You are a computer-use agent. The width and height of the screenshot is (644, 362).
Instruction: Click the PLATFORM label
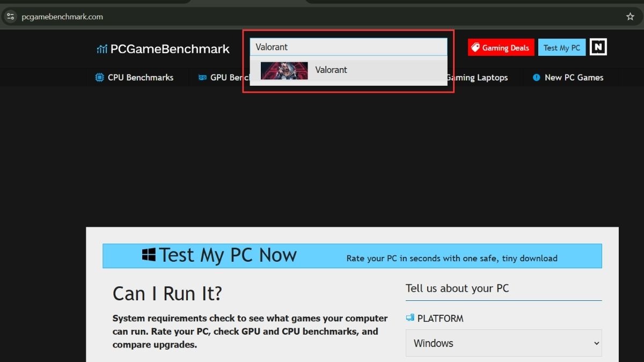click(x=440, y=318)
